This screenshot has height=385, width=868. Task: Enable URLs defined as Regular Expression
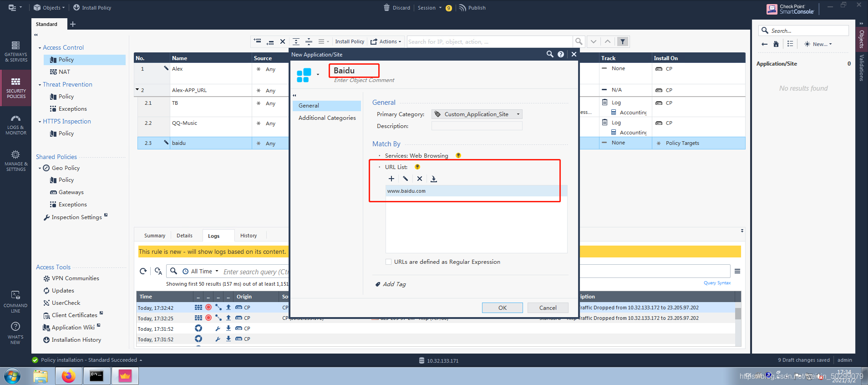pyautogui.click(x=388, y=262)
